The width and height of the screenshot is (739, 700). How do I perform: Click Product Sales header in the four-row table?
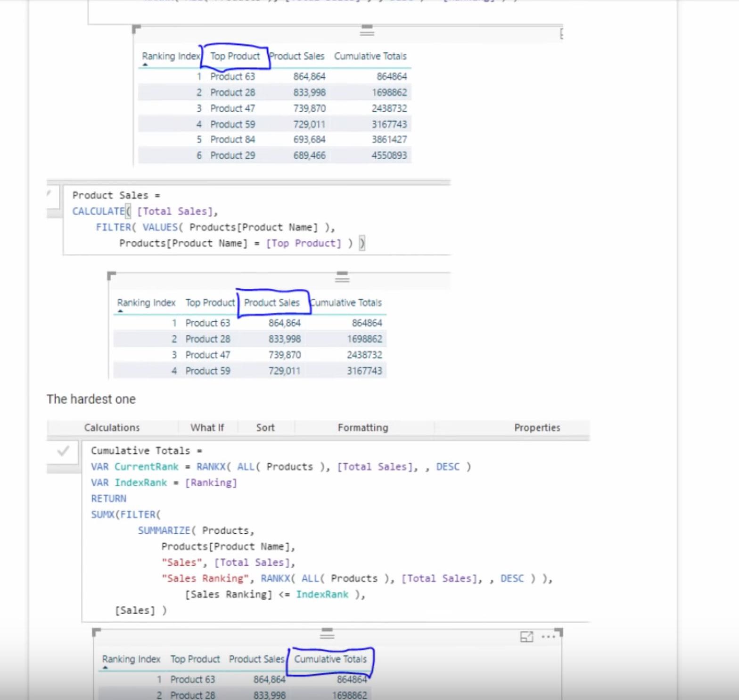pyautogui.click(x=272, y=303)
